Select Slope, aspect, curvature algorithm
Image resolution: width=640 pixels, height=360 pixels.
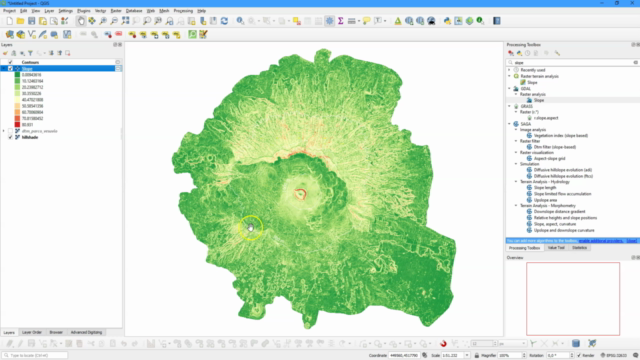[x=555, y=224]
